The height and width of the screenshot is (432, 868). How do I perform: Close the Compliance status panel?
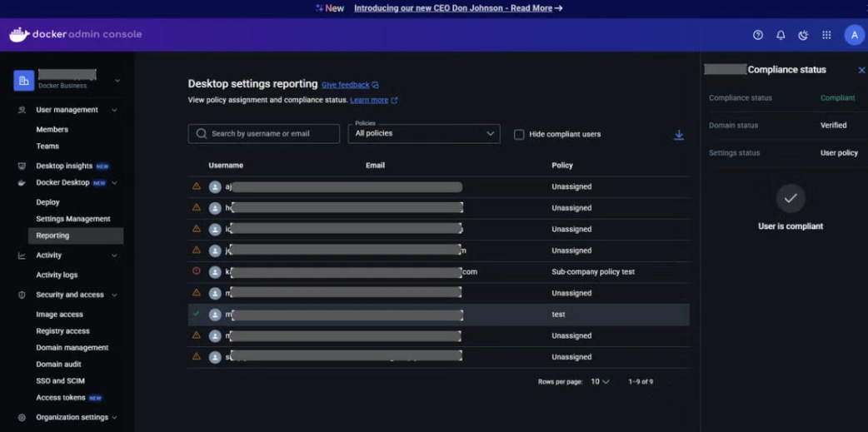pos(861,70)
